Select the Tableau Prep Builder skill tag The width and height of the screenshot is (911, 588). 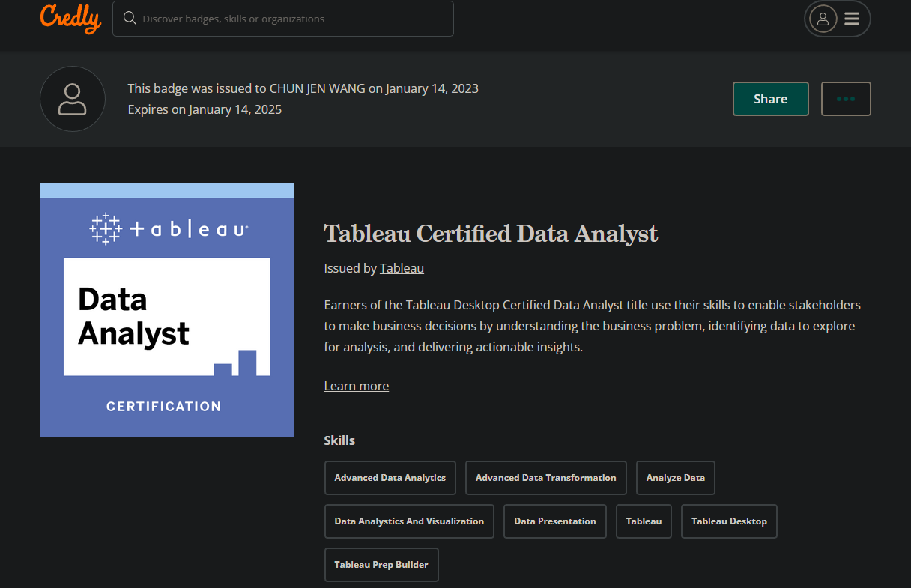pyautogui.click(x=381, y=565)
